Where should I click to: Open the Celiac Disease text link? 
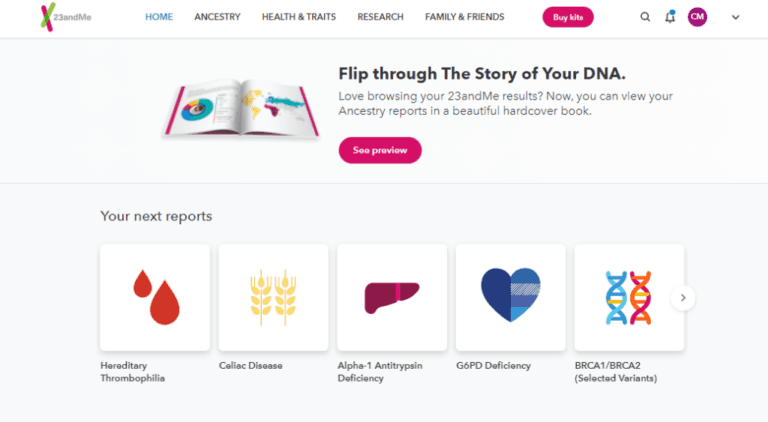[x=251, y=366]
